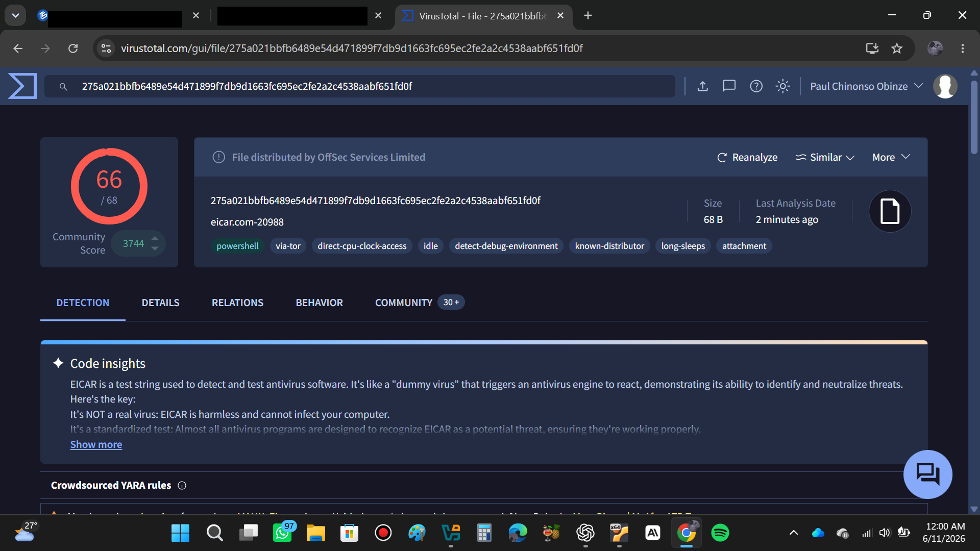Switch to the DETECTION tab

(x=83, y=303)
